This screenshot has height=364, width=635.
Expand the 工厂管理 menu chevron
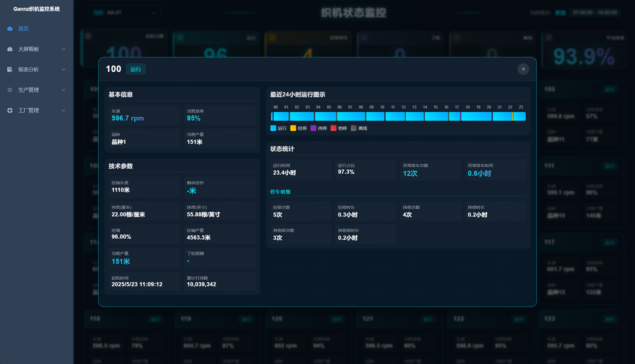(63, 111)
